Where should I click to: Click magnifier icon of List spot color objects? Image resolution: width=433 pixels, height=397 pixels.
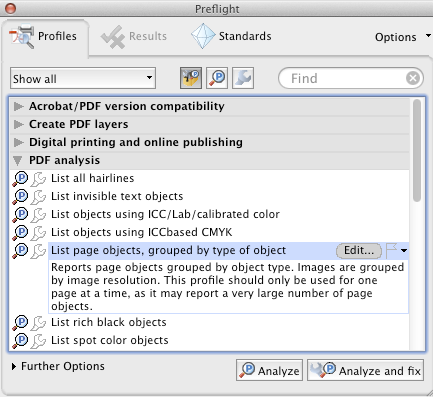(20, 341)
